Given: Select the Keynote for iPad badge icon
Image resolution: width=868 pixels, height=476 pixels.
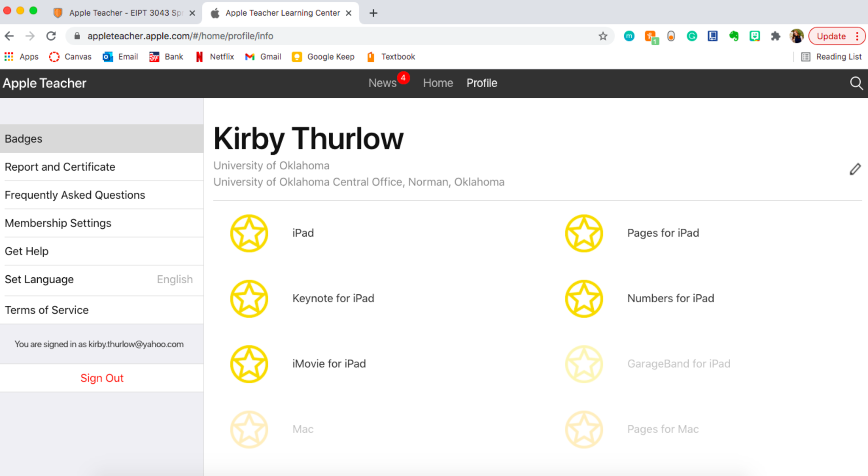Looking at the screenshot, I should click(249, 299).
